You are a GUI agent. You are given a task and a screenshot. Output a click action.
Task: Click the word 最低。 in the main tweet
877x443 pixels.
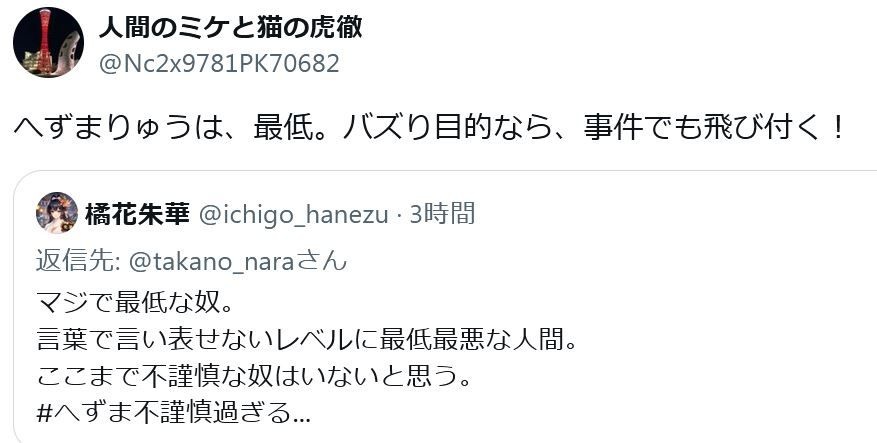(294, 129)
